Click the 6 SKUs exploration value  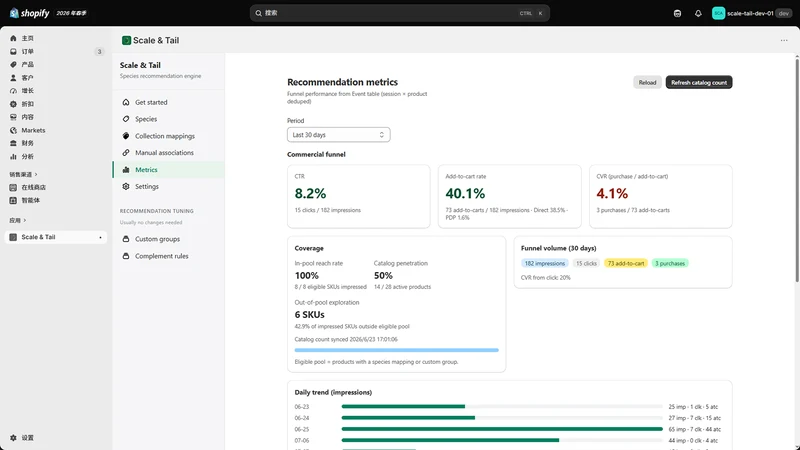(309, 315)
